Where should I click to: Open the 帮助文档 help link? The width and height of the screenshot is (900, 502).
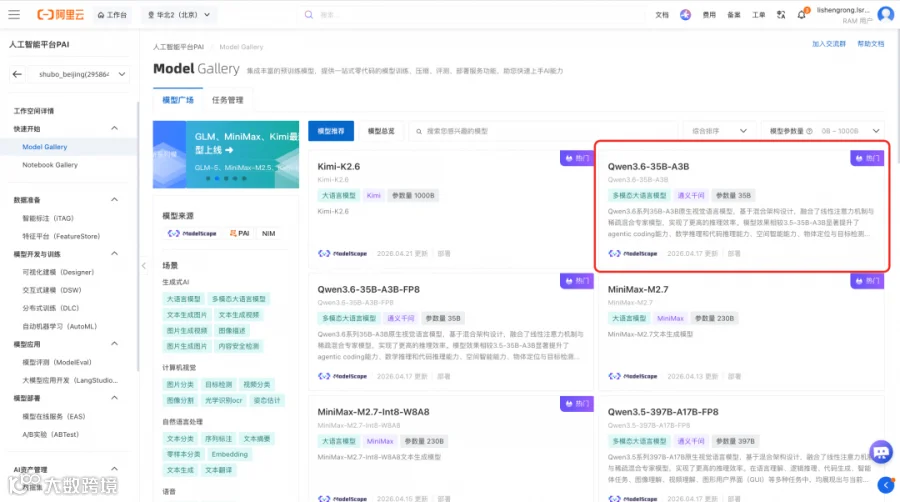[x=871, y=44]
